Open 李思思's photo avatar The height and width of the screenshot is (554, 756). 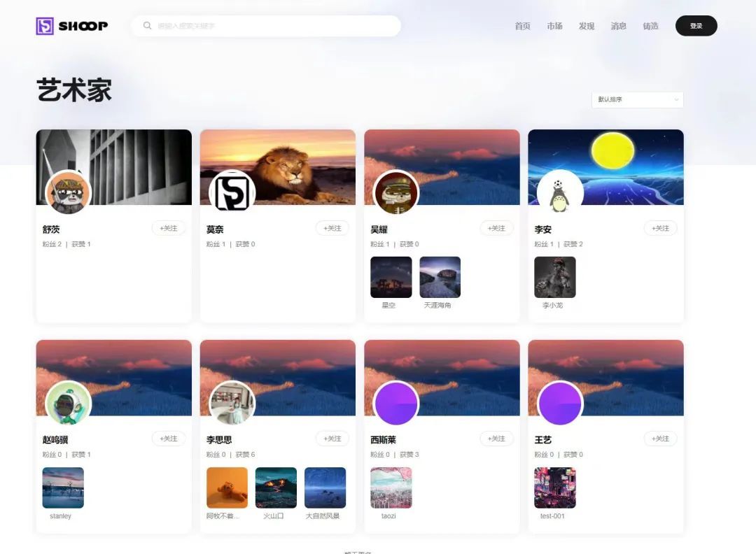tap(232, 403)
